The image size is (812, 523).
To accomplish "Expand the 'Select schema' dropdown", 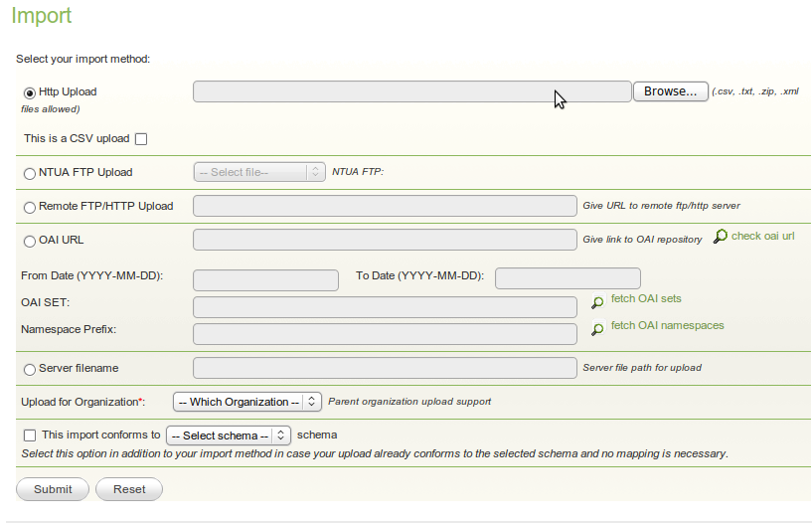I will (x=229, y=436).
